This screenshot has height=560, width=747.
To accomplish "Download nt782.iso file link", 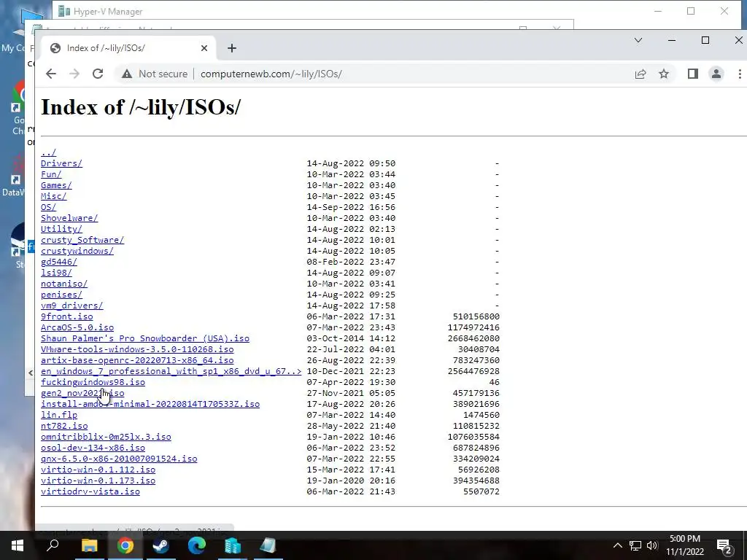I will click(64, 426).
